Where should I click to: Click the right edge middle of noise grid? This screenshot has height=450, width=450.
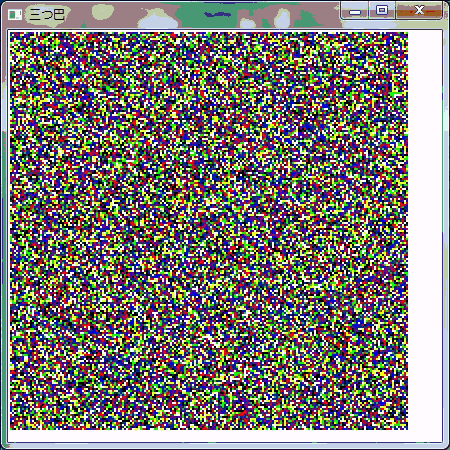click(x=406, y=231)
